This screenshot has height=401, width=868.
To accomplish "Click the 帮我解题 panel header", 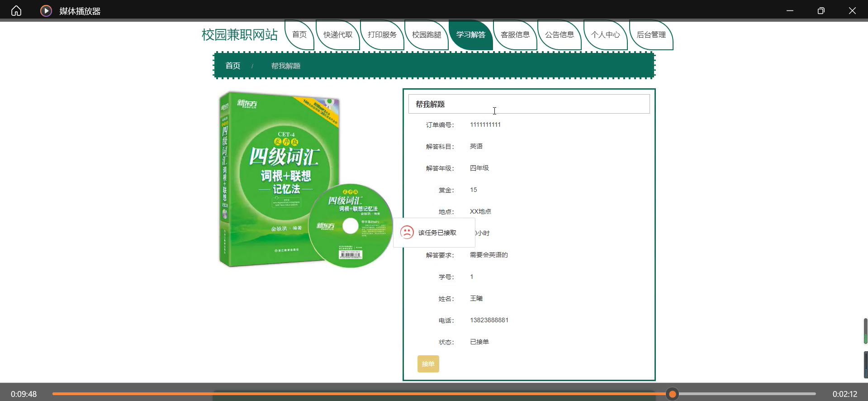I will [x=529, y=104].
